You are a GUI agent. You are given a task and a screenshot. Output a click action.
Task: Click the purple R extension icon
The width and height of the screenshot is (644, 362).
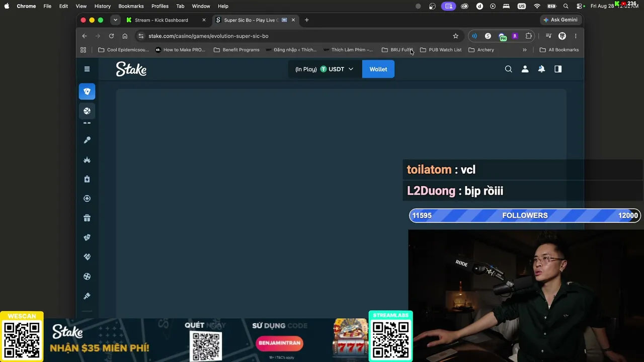pyautogui.click(x=515, y=36)
